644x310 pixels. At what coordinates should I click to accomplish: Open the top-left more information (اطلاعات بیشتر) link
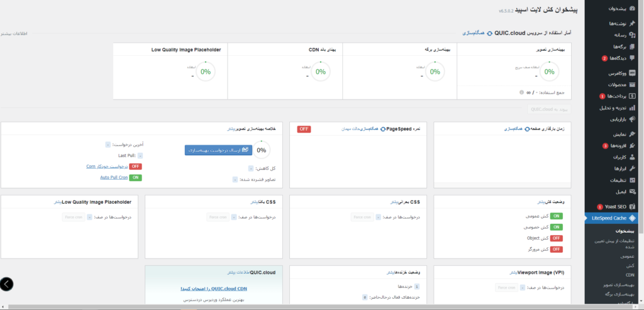(14, 33)
